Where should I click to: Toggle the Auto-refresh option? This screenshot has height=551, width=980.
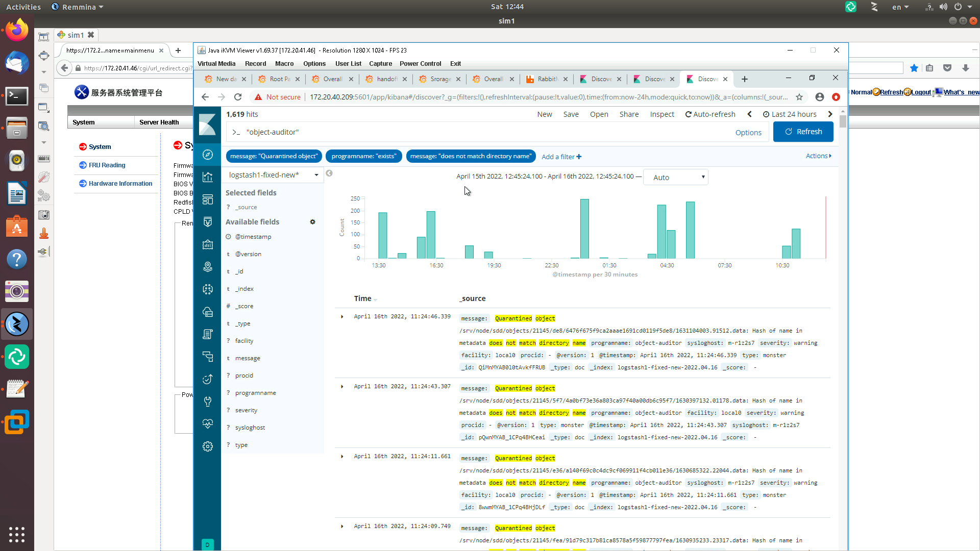tap(710, 114)
